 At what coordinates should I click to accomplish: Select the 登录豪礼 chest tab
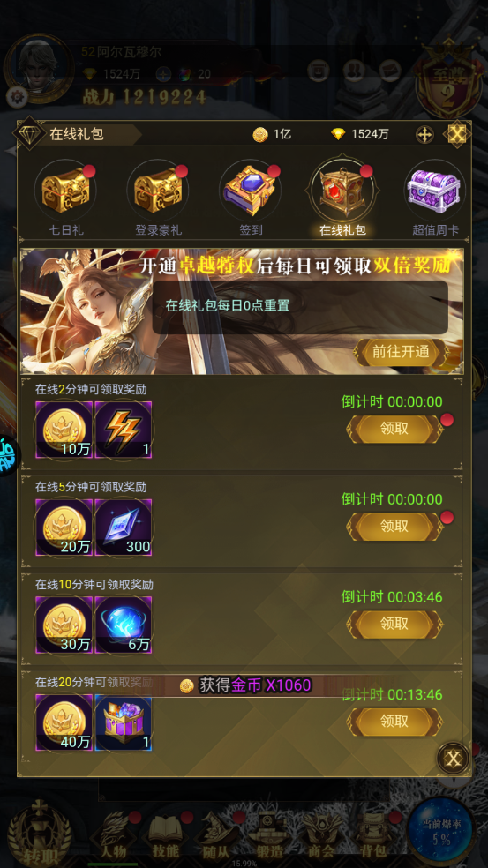159,191
